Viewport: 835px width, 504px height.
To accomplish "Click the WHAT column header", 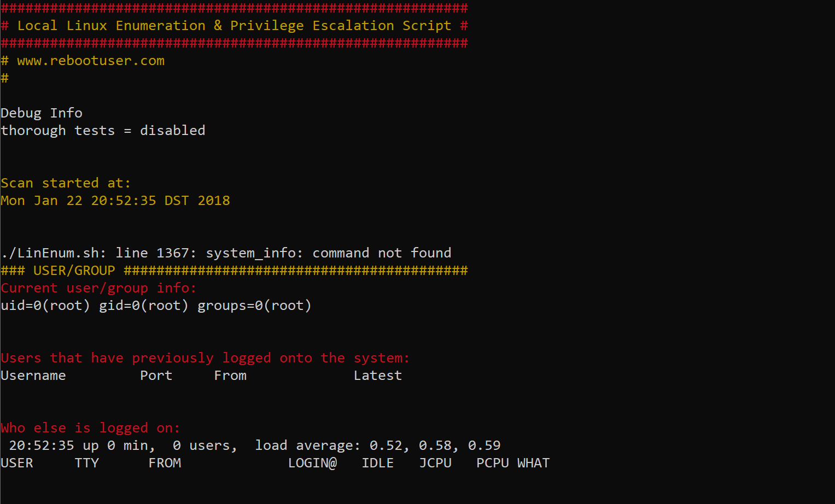I will (x=534, y=463).
